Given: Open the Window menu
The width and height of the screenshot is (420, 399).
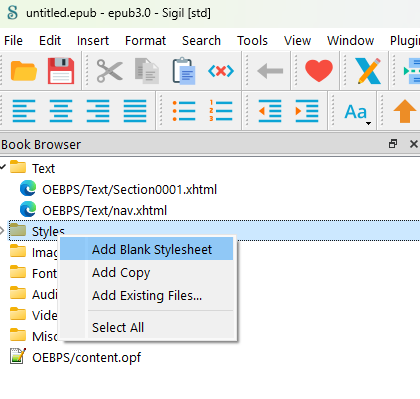Looking at the screenshot, I should pyautogui.click(x=350, y=40).
